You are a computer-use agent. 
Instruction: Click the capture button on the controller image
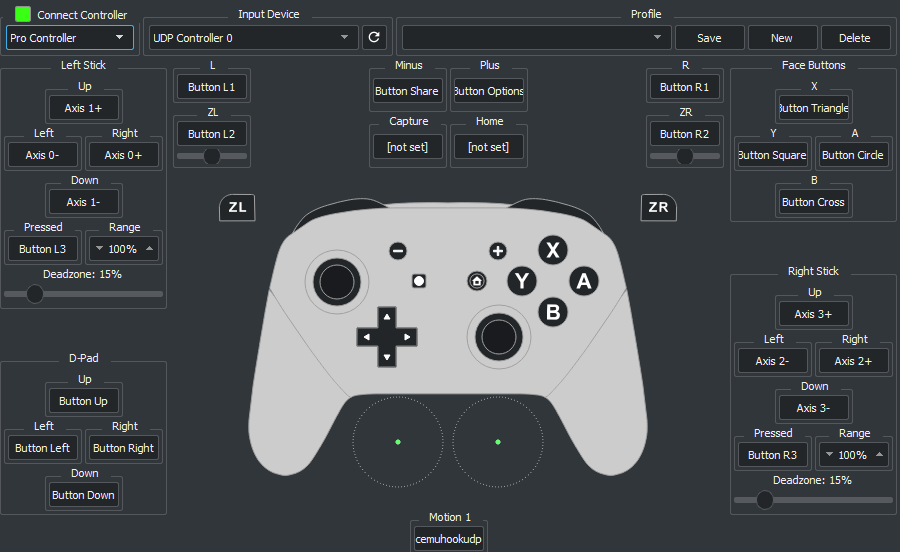click(419, 281)
